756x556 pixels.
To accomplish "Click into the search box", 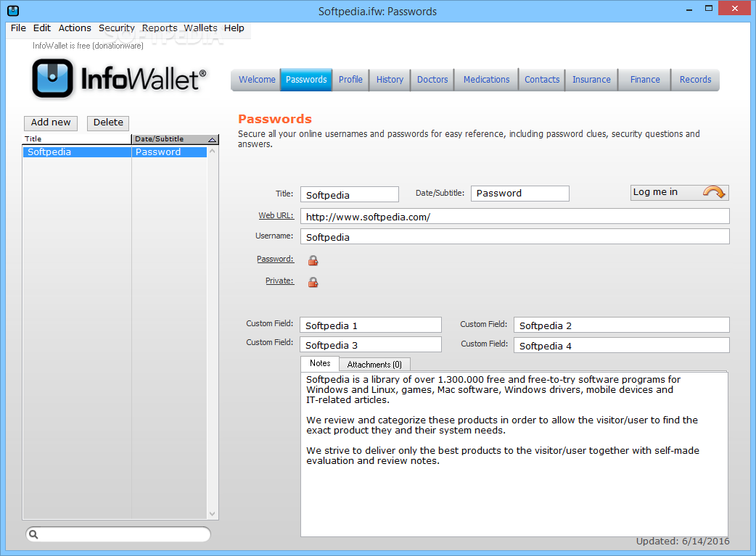I will click(118, 534).
